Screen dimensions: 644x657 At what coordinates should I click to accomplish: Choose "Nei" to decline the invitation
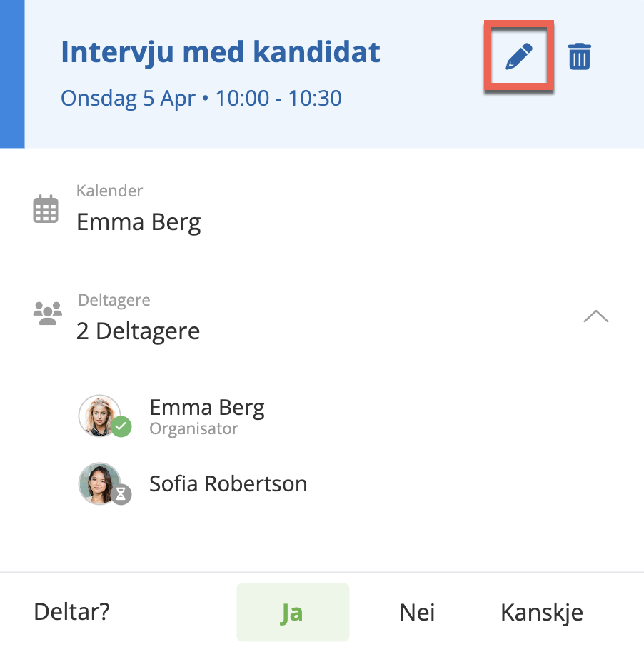pyautogui.click(x=418, y=613)
